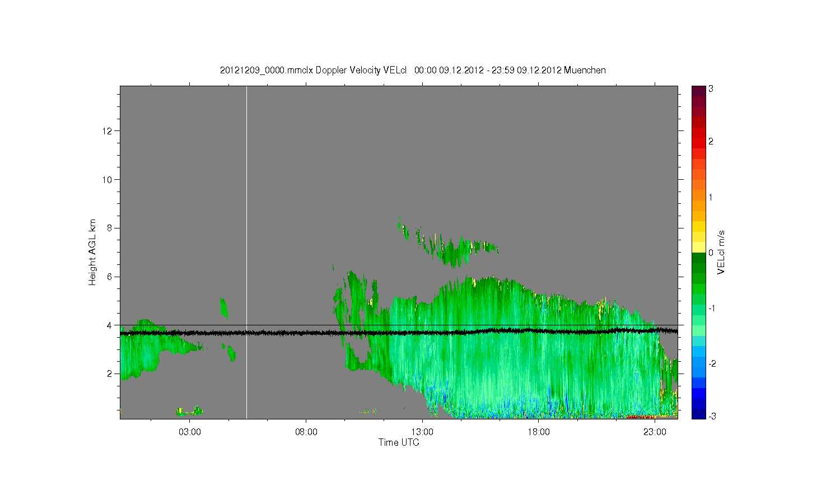
Task: Click the 'Time UTC' axis label
Action: point(399,442)
